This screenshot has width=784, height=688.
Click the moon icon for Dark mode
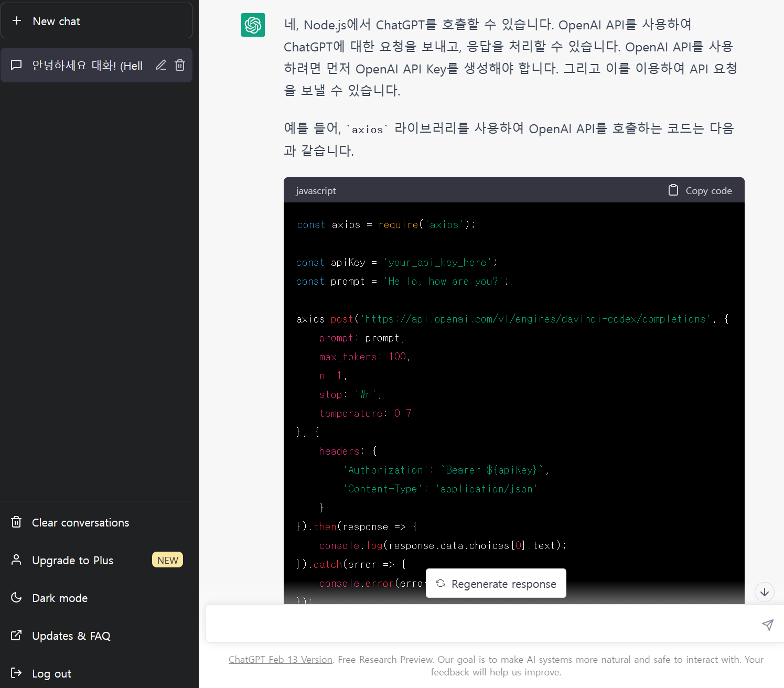[16, 597]
